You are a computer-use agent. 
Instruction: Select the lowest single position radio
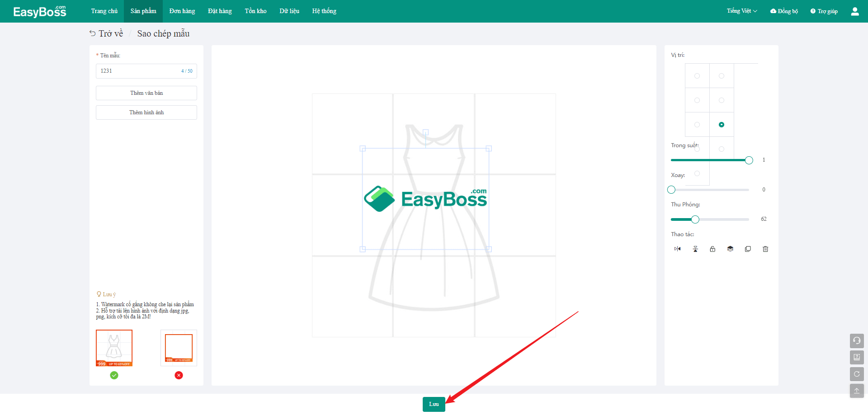[x=697, y=173]
